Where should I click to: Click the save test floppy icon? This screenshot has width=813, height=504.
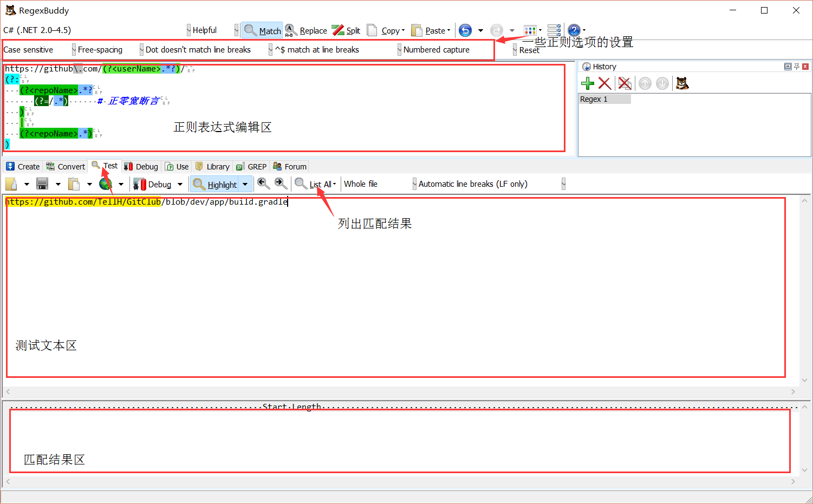42,184
